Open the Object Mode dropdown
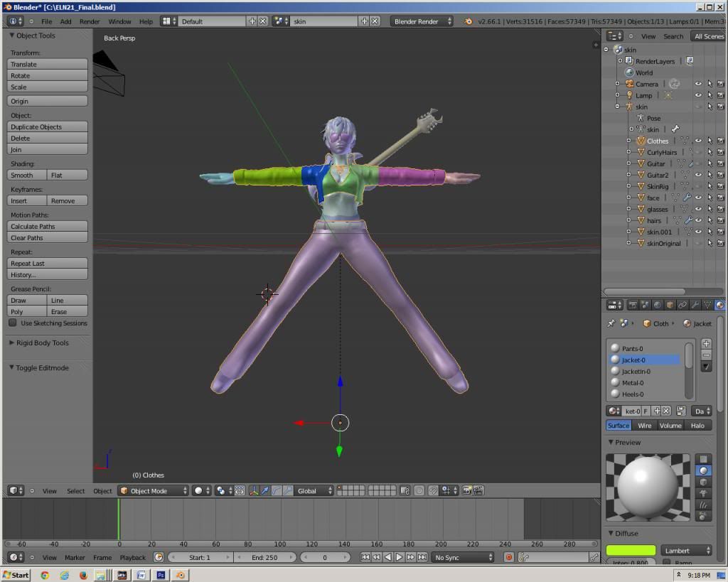Image resolution: width=728 pixels, height=582 pixels. click(154, 490)
